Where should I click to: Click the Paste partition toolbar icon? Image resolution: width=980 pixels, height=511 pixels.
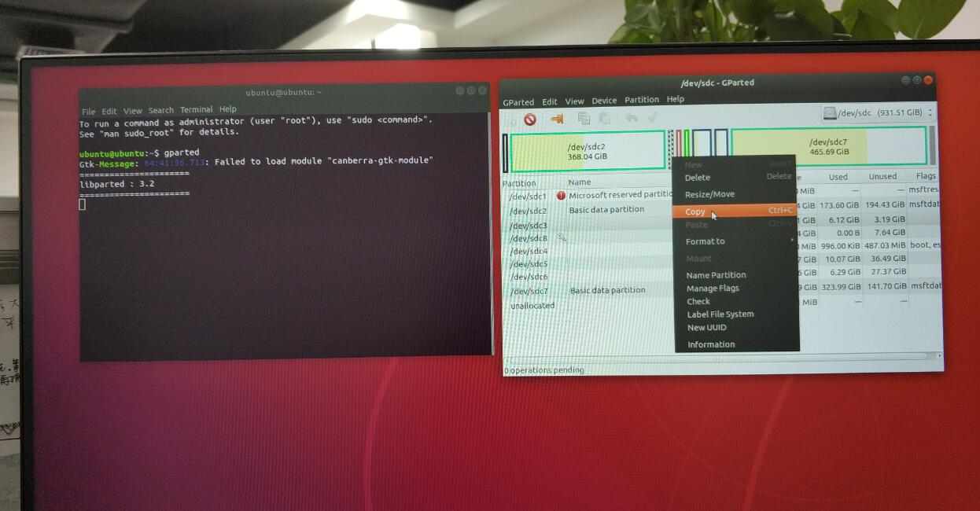(x=604, y=119)
